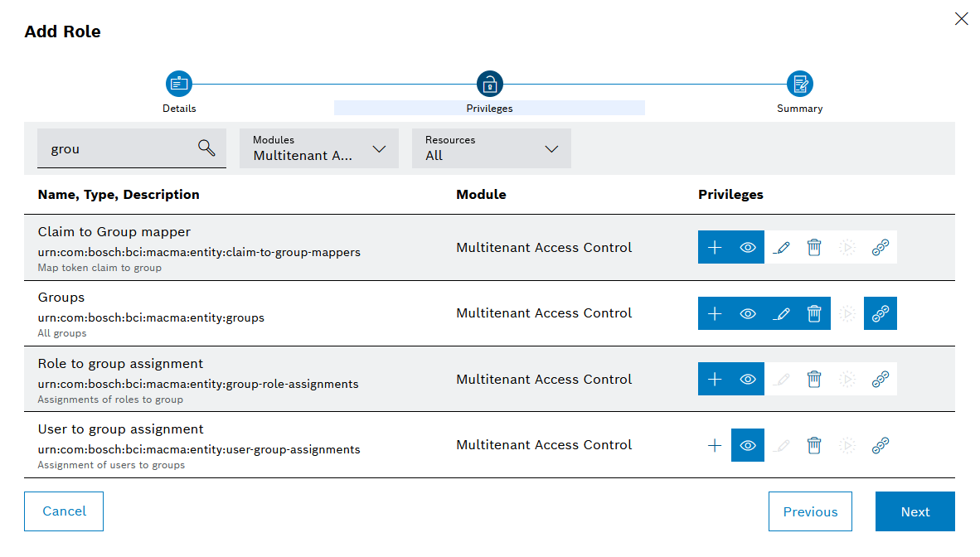Open the Modules dropdown
Viewport: 980px width, 557px height.
coord(319,148)
